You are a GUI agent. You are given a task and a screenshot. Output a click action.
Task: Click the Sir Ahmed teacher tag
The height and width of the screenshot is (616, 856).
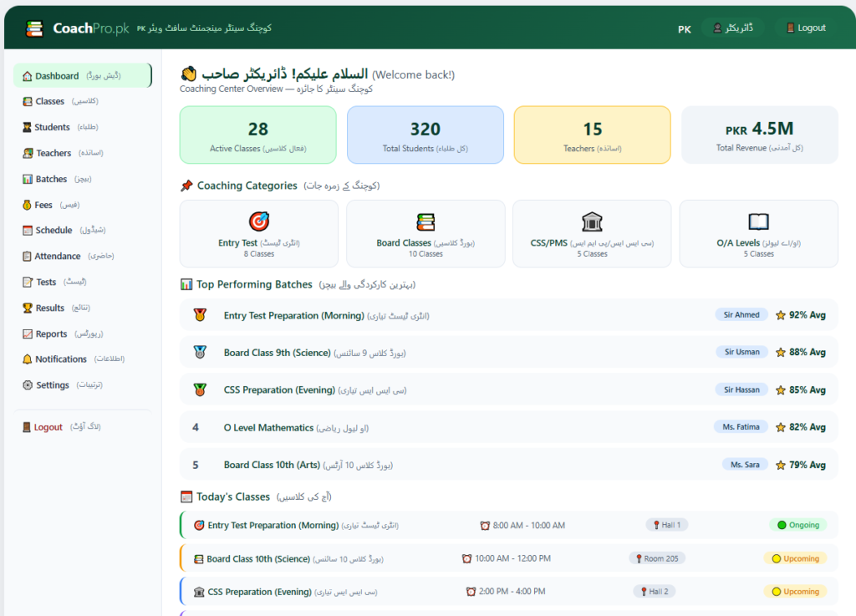click(741, 315)
